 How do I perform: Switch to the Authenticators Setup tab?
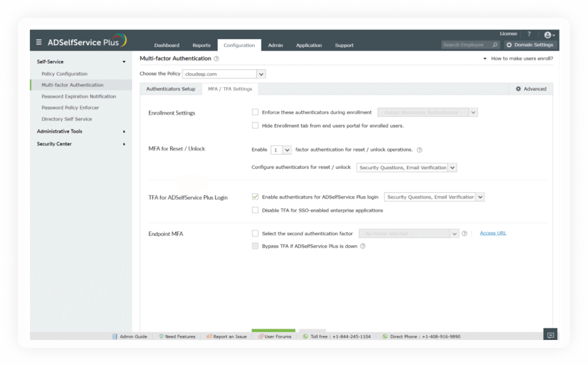tap(171, 89)
